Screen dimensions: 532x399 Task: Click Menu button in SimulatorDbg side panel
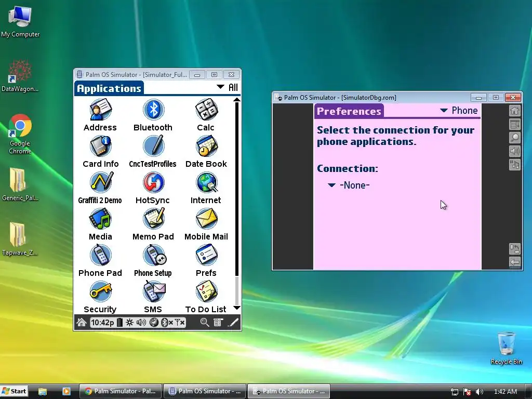point(515,124)
